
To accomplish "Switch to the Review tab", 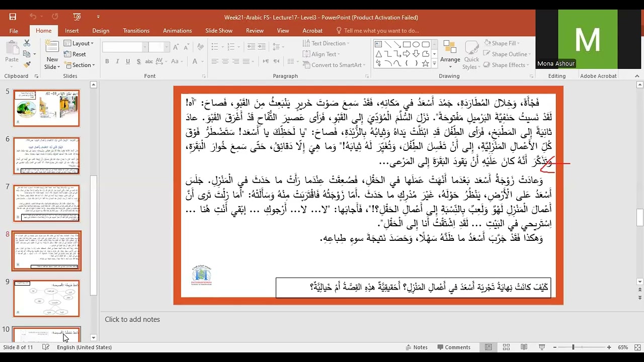I will click(x=255, y=31).
